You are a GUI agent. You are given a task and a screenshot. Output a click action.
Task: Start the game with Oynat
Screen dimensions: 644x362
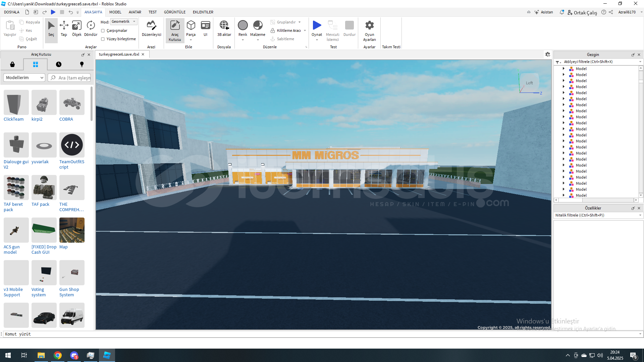317,28
